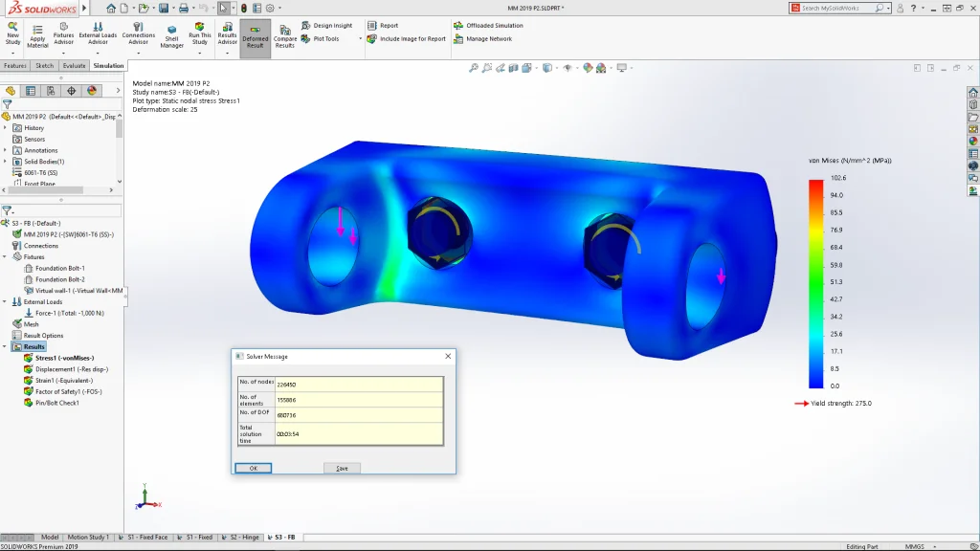Click the Zoom to Fit icon
The height and width of the screenshot is (551, 980).
474,68
